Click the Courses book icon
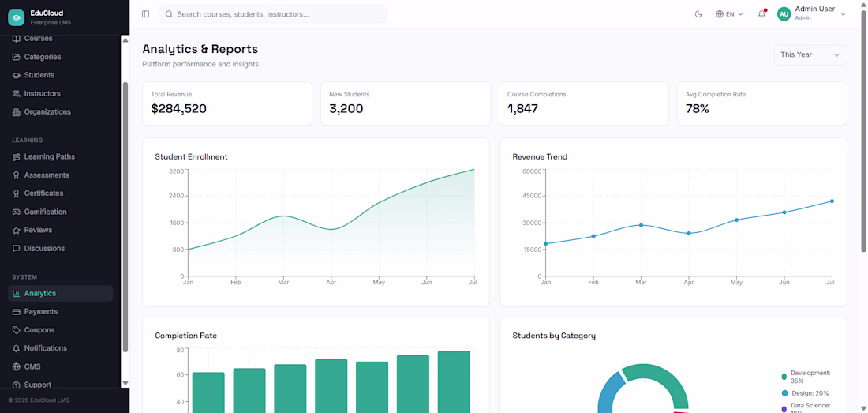This screenshot has height=413, width=868. click(x=16, y=39)
